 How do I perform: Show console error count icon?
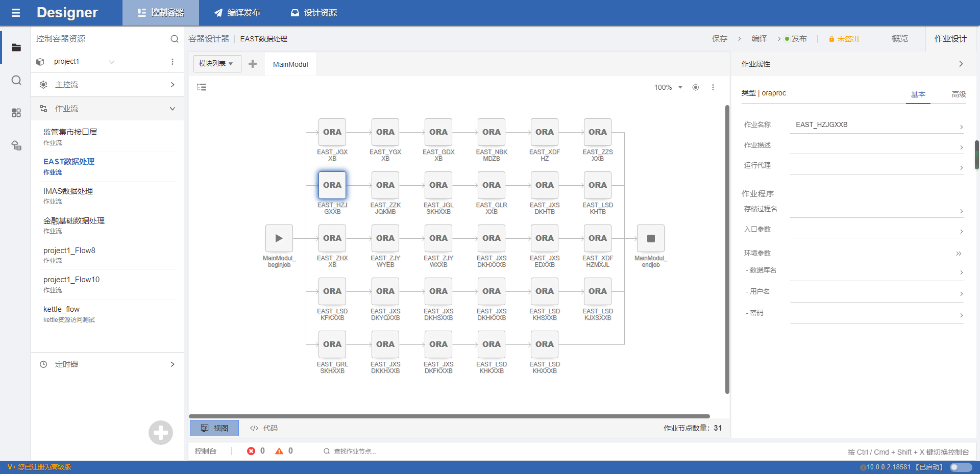[x=251, y=451]
